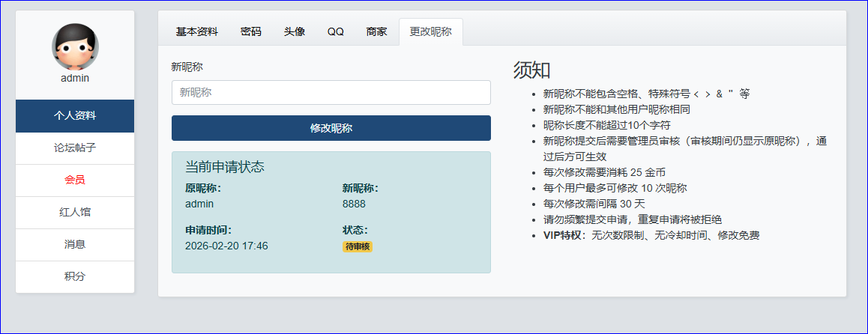Click the active 更改昵称 tab

click(x=430, y=32)
